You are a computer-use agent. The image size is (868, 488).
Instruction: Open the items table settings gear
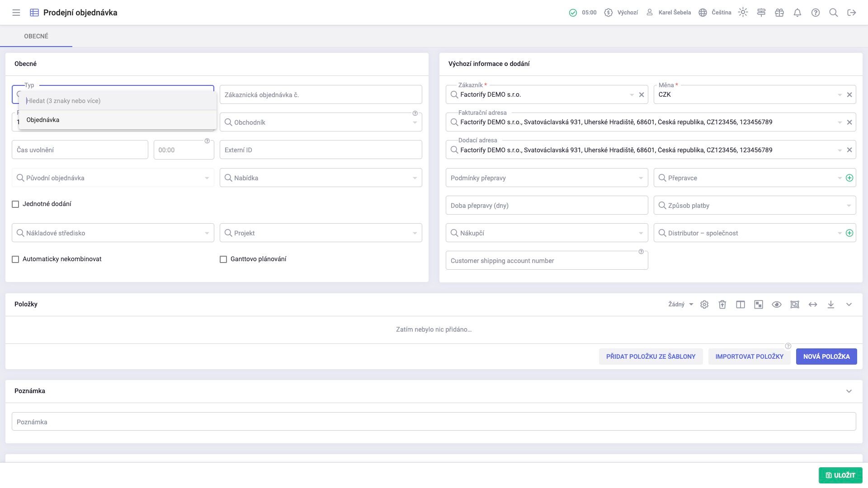[704, 305]
